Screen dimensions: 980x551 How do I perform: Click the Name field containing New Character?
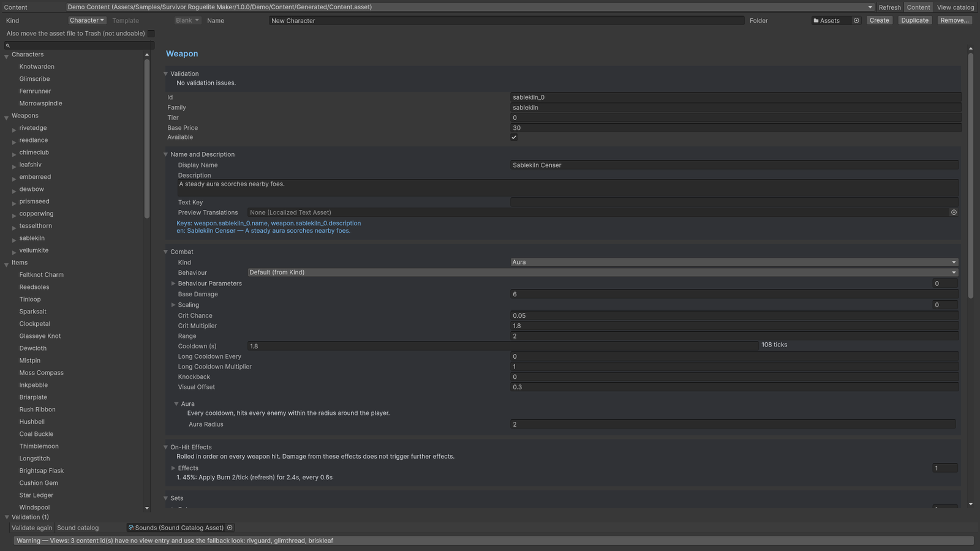pyautogui.click(x=507, y=21)
